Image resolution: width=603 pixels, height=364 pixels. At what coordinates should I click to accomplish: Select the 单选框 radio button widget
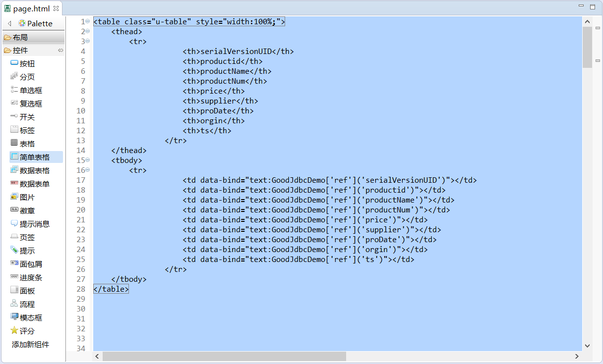pyautogui.click(x=31, y=90)
